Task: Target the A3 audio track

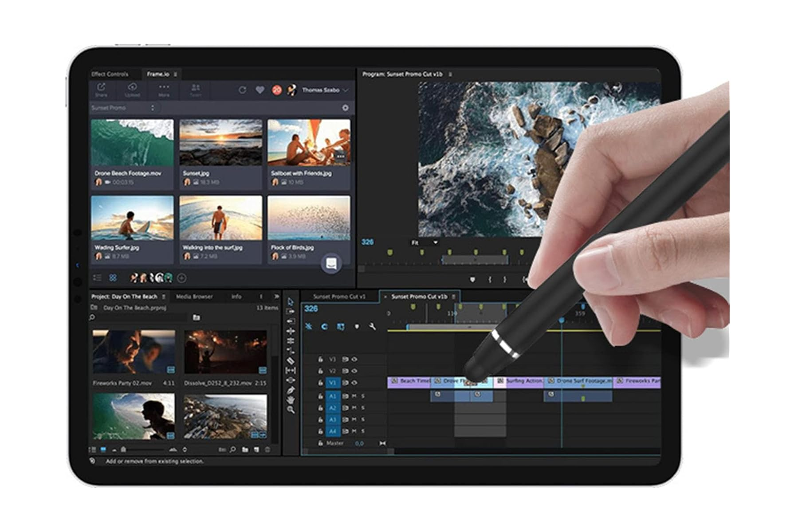Action: 333,419
